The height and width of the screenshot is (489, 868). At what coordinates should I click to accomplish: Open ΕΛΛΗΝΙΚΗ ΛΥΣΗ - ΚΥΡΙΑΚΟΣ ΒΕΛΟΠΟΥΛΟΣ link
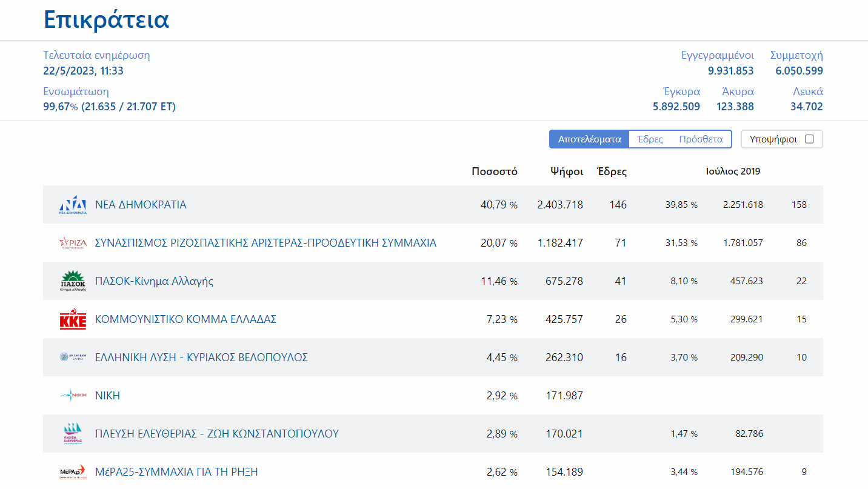pos(201,358)
